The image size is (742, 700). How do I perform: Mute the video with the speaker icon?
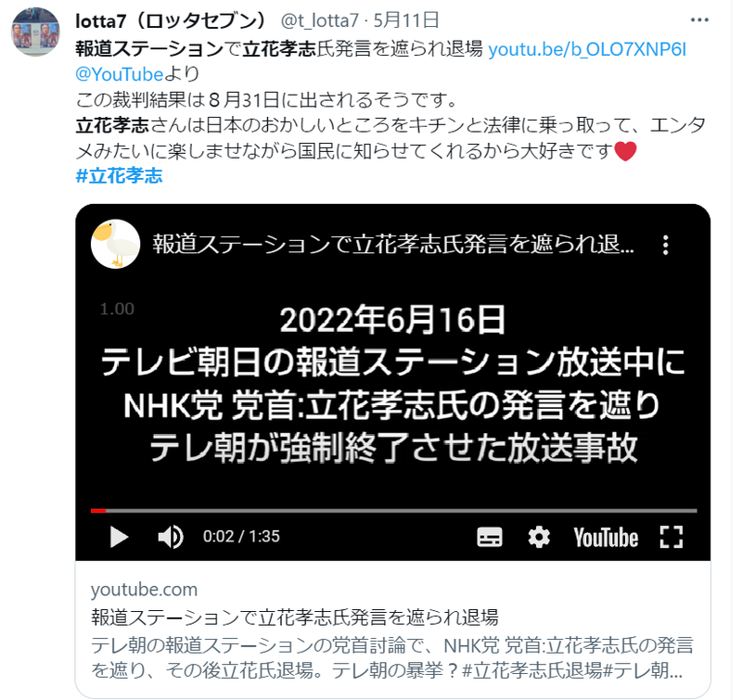(171, 537)
